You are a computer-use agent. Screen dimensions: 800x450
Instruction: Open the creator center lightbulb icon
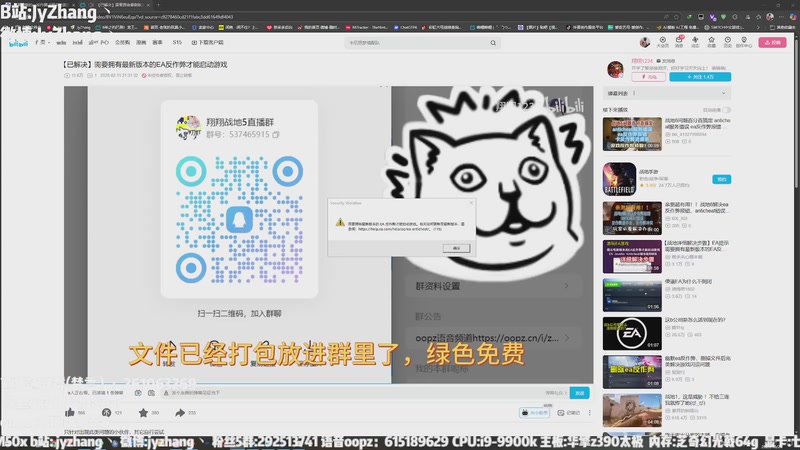coord(744,42)
